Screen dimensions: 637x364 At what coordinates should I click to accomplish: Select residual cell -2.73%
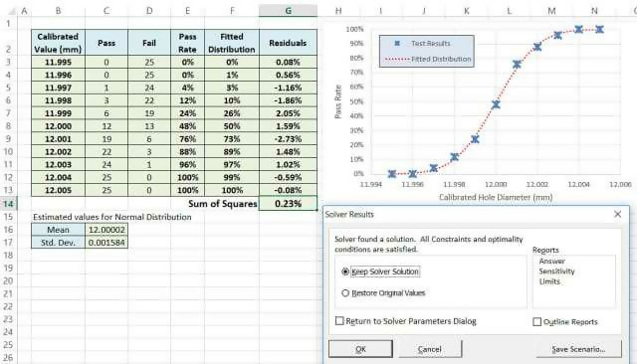(x=288, y=139)
